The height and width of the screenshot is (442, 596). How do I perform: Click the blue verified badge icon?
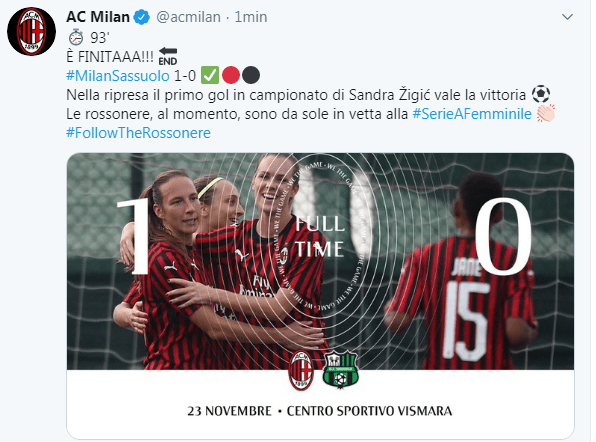point(143,17)
